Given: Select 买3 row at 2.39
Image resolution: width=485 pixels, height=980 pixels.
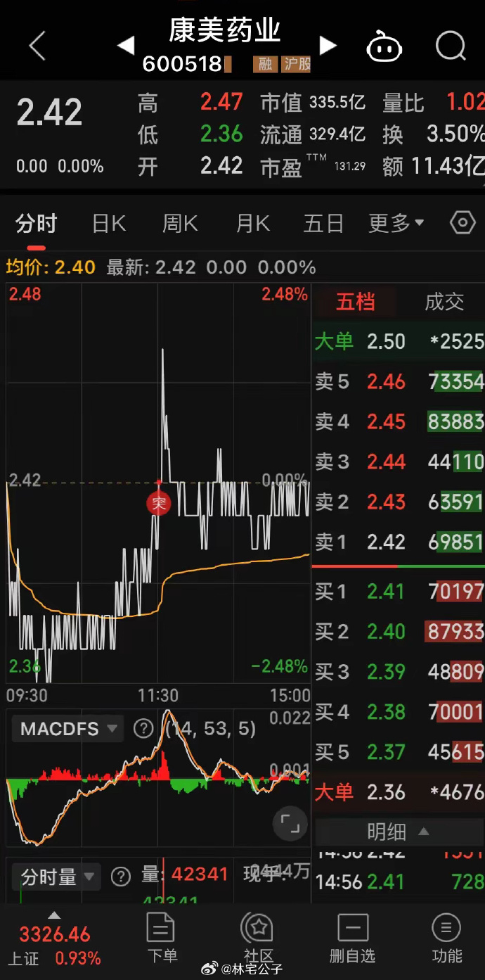Looking at the screenshot, I should (399, 671).
